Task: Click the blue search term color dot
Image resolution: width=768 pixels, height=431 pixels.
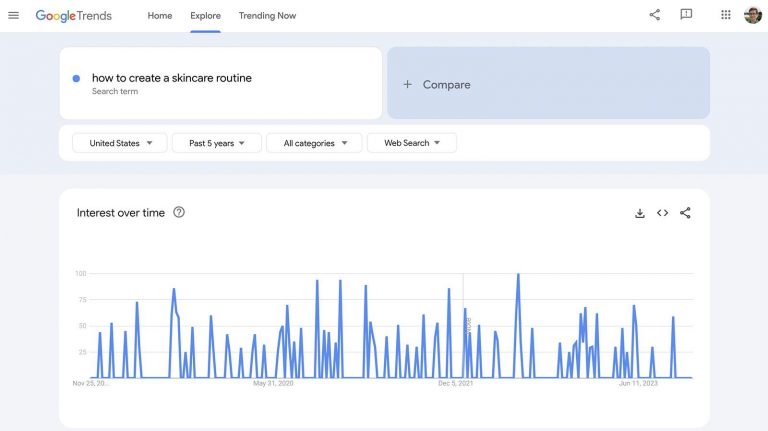Action: (77, 78)
